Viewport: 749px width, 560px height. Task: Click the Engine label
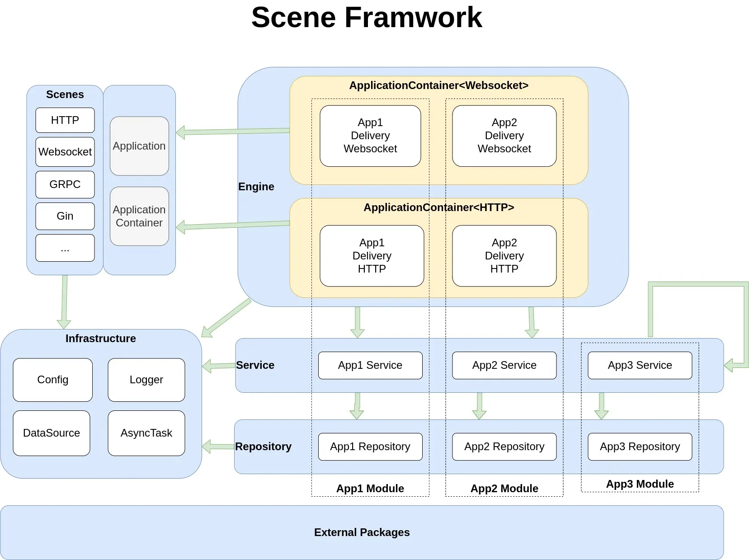point(256,187)
